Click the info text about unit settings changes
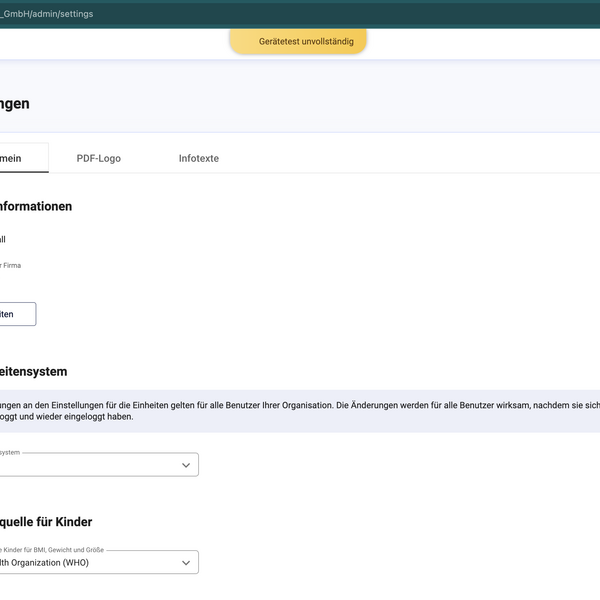Image resolution: width=600 pixels, height=600 pixels. [x=300, y=411]
